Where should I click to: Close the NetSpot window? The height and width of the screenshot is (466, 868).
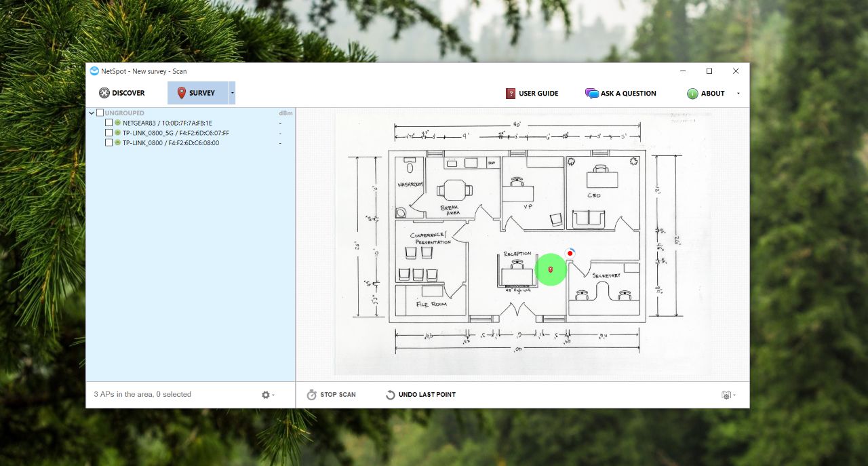736,71
